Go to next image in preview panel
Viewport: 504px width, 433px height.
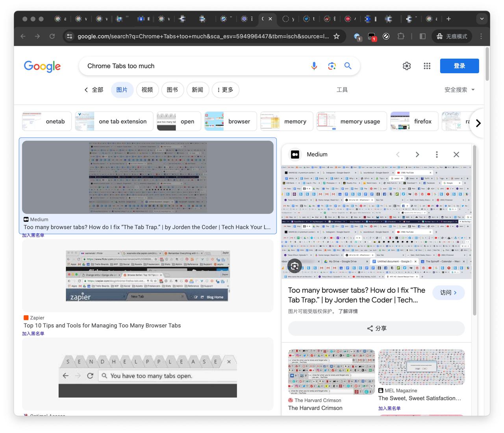tap(417, 154)
